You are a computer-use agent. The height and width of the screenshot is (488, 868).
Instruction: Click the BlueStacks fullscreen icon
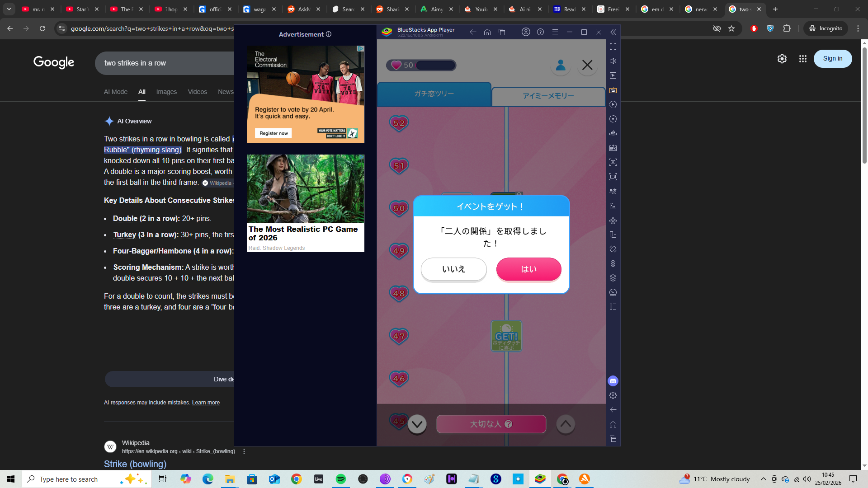coord(613,47)
